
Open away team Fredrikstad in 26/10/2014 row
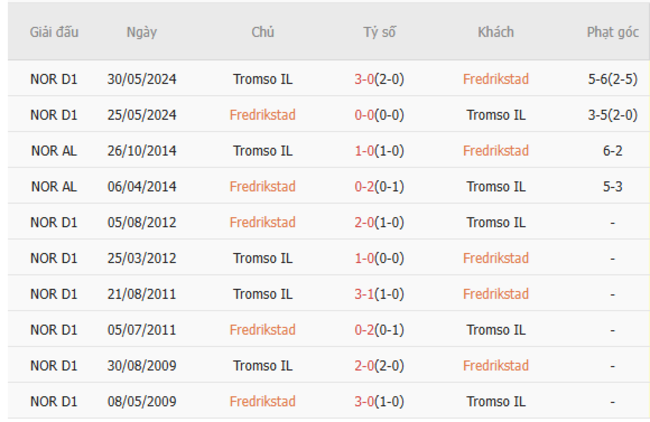pos(496,151)
